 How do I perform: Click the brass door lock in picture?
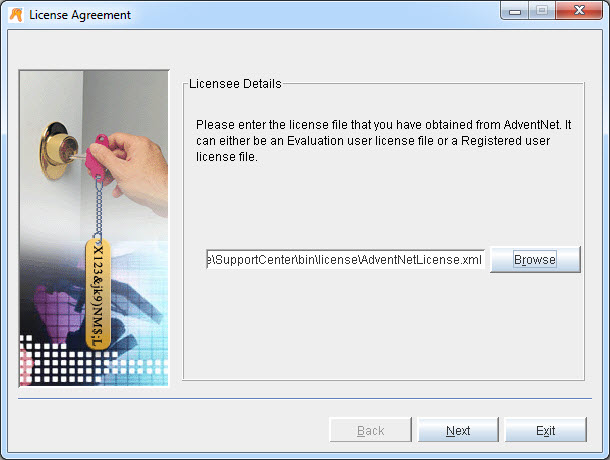pyautogui.click(x=58, y=151)
